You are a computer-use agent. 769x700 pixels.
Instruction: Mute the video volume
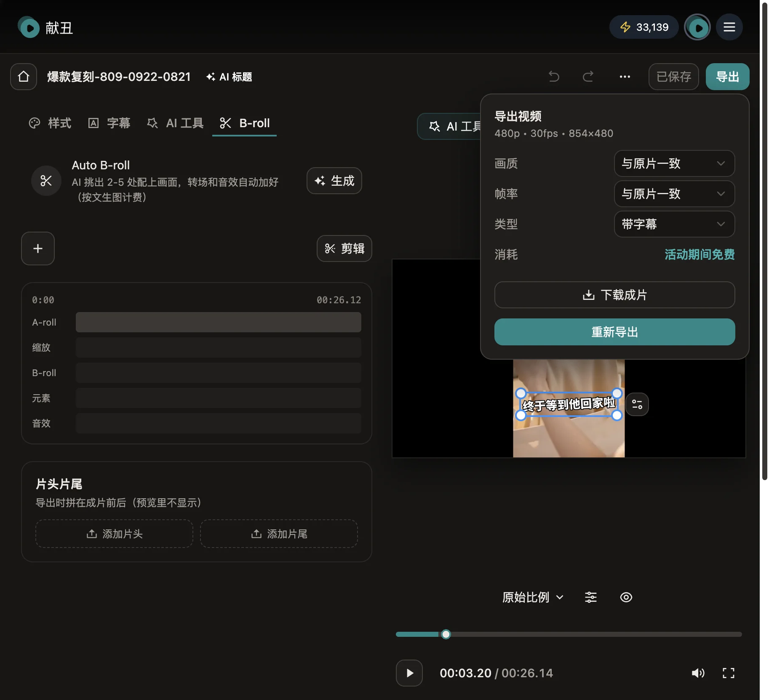(x=698, y=673)
